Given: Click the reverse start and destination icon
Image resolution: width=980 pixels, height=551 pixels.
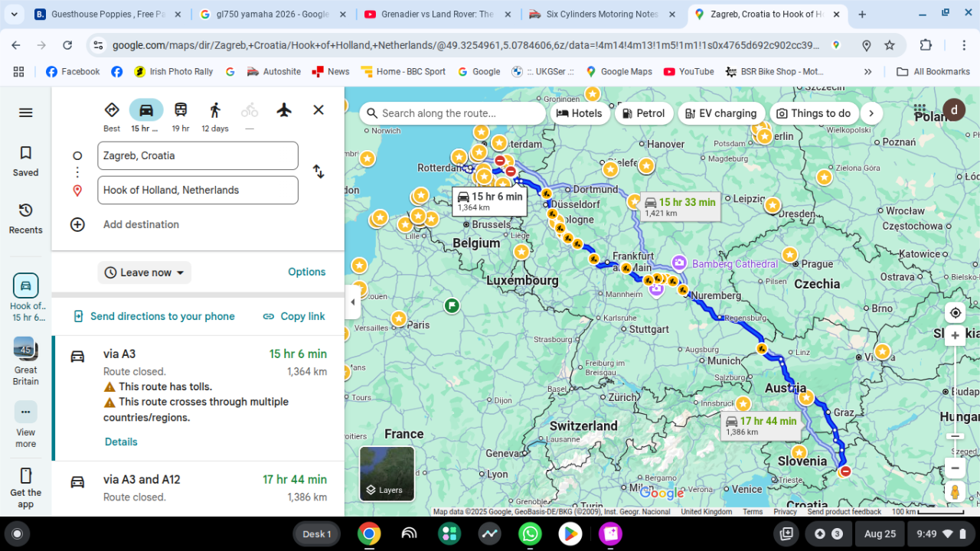Looking at the screenshot, I should pos(318,172).
